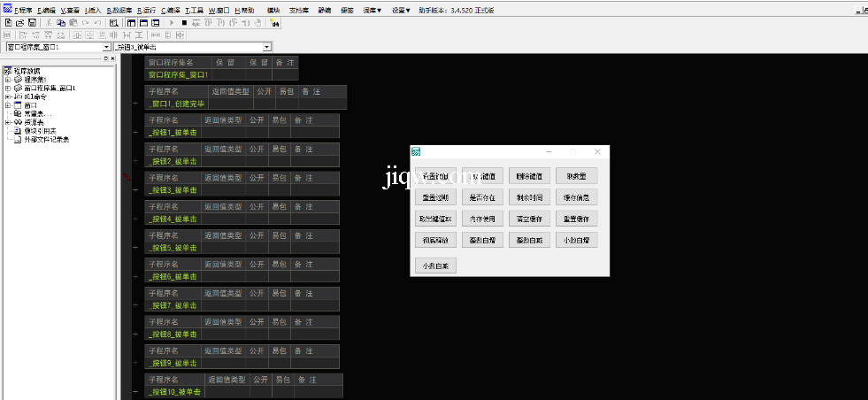
Task: Click the Save toolbar icon
Action: click(32, 22)
